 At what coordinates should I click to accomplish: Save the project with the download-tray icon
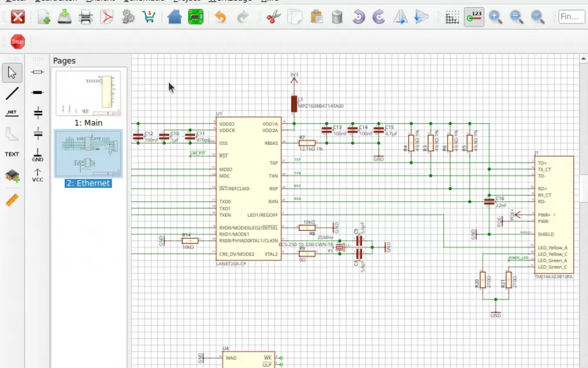pos(65,17)
